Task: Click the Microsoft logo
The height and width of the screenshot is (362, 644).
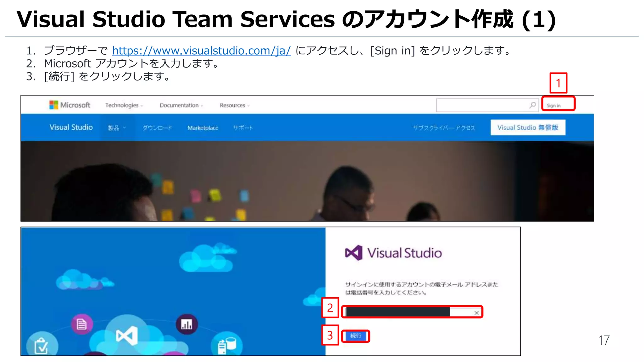Action: [x=70, y=105]
